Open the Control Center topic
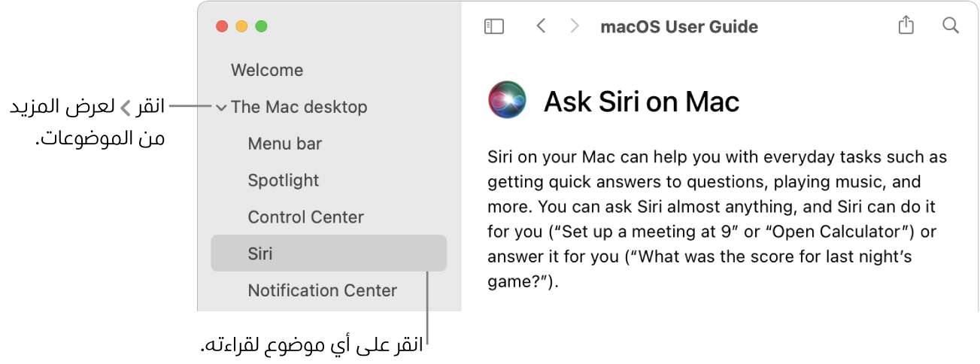Screen dimensions: 980x364 pos(306,217)
